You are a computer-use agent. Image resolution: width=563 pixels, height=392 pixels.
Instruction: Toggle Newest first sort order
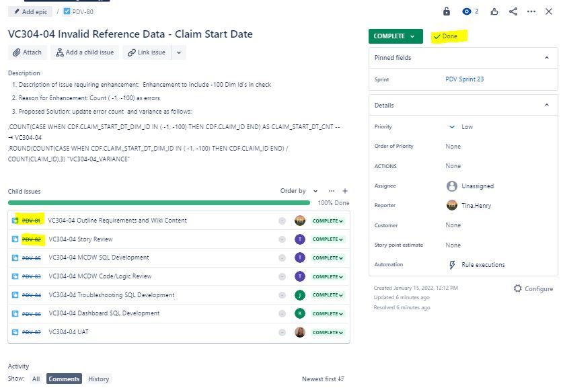(323, 379)
